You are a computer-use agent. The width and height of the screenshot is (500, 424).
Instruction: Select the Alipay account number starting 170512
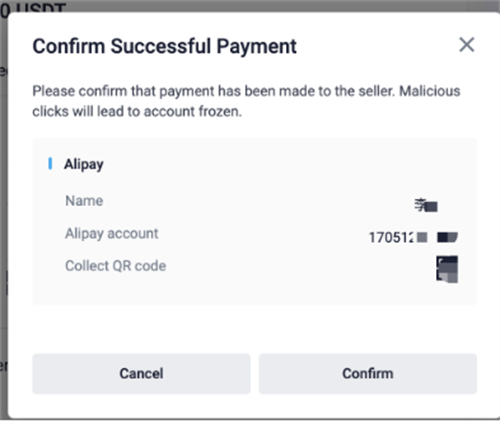coord(413,237)
